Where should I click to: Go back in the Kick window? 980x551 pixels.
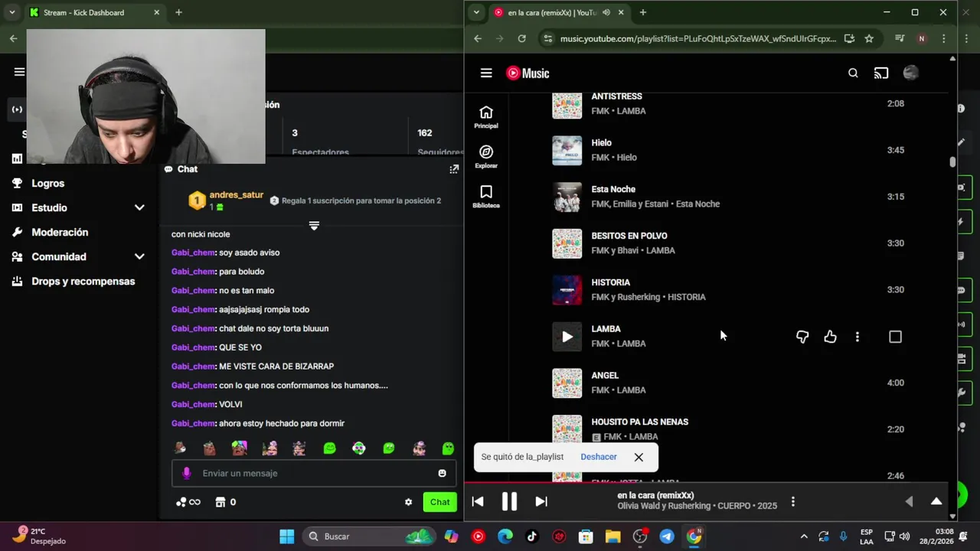point(13,38)
